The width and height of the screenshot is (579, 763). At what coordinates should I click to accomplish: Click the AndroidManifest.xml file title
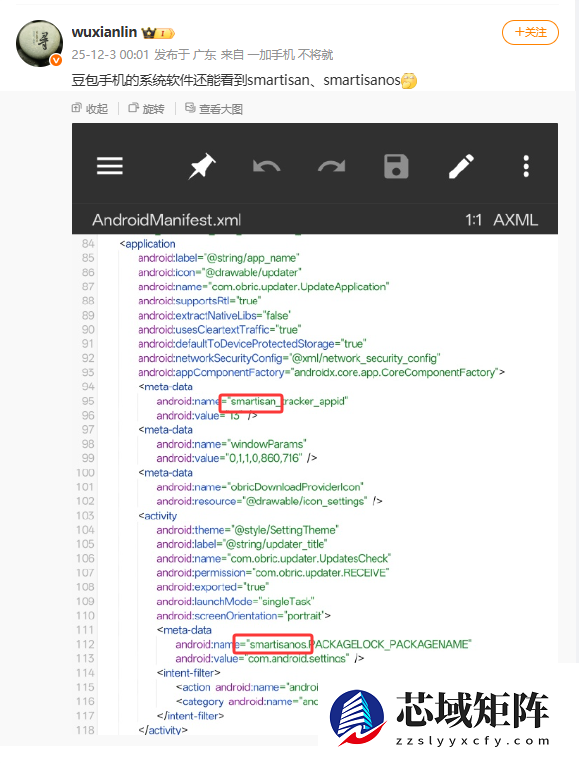pyautogui.click(x=166, y=220)
